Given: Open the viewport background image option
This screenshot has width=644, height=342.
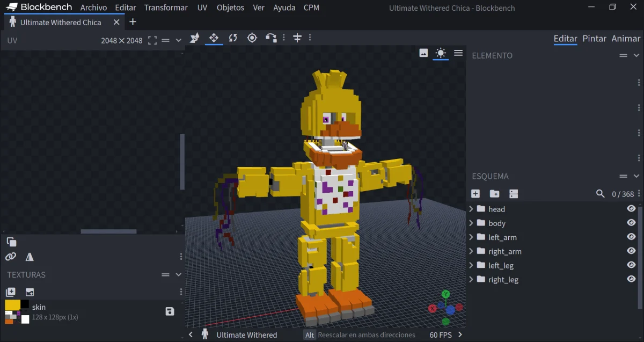Looking at the screenshot, I should coord(423,53).
